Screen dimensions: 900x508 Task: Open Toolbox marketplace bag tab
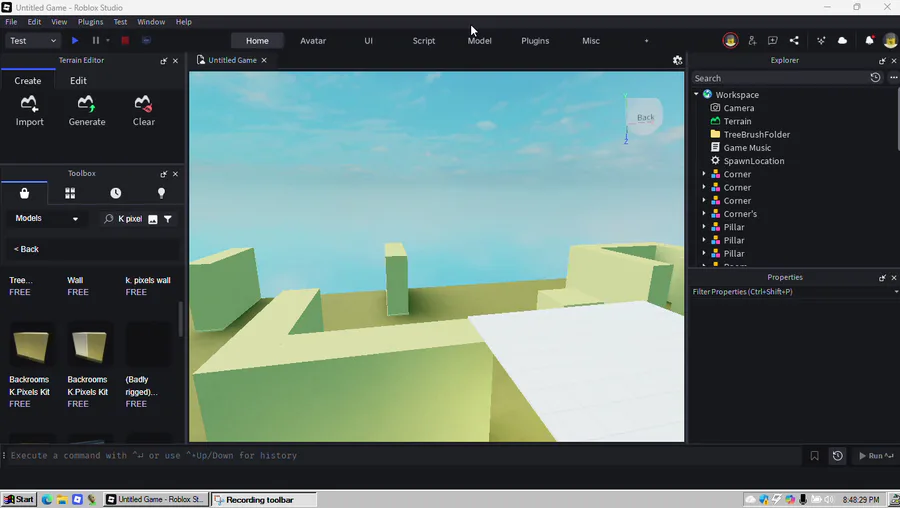tap(24, 193)
